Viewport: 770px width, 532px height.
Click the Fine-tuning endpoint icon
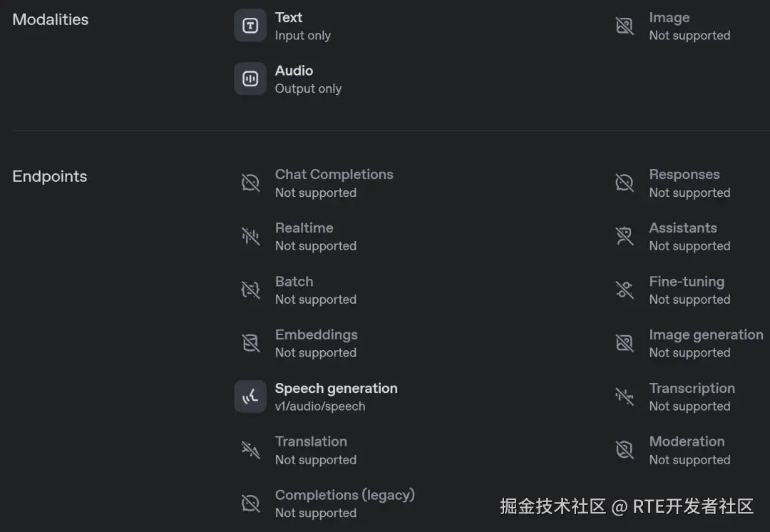[625, 290]
